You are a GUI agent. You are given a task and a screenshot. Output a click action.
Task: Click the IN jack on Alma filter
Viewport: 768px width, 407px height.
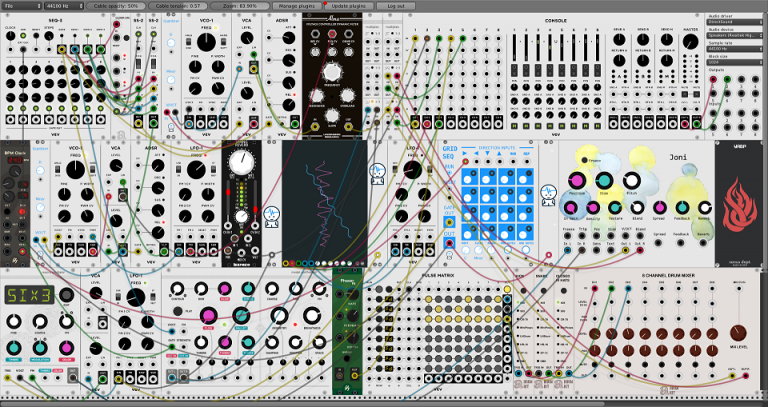315,127
